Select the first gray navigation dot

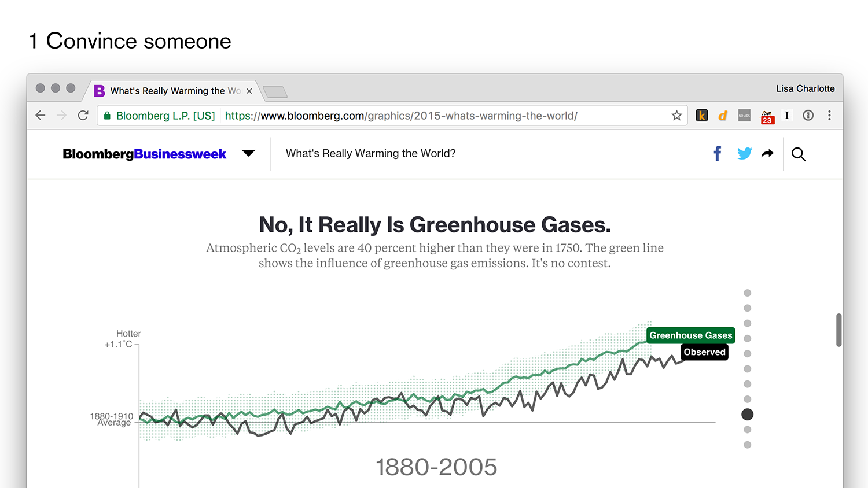[x=748, y=293]
